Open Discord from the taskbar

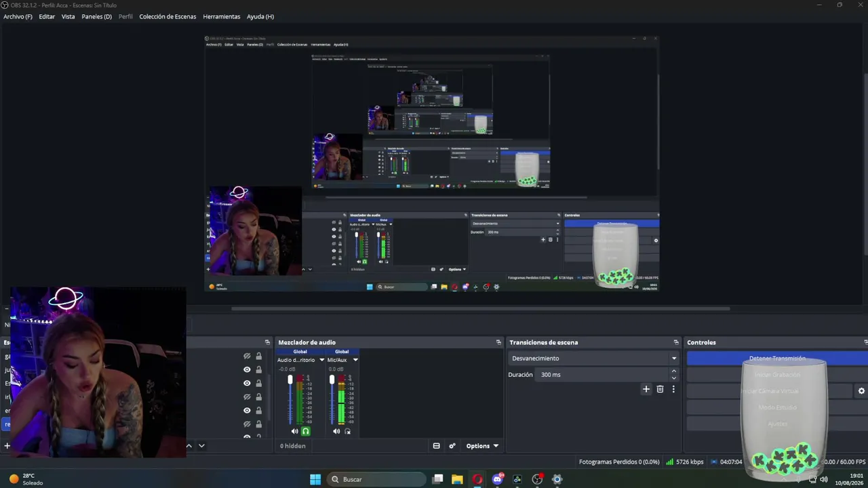pyautogui.click(x=498, y=479)
